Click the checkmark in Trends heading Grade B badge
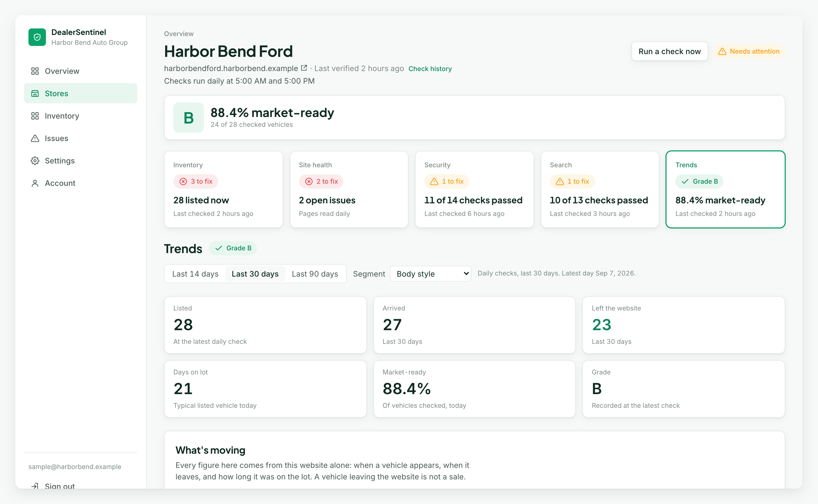Screen dimensions: 818x504 (x=218, y=248)
